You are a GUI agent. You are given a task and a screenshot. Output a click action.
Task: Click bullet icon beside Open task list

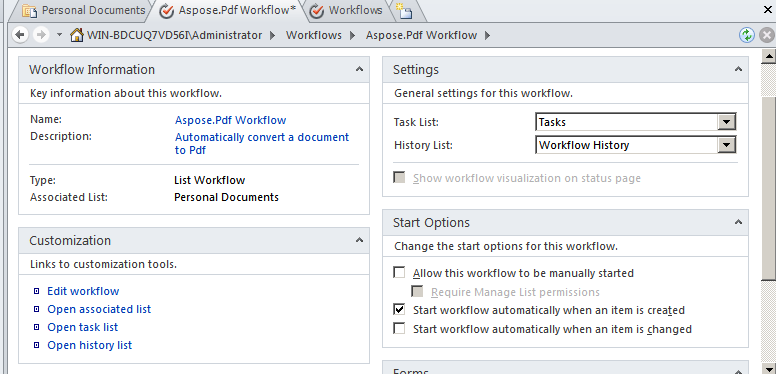tap(36, 327)
